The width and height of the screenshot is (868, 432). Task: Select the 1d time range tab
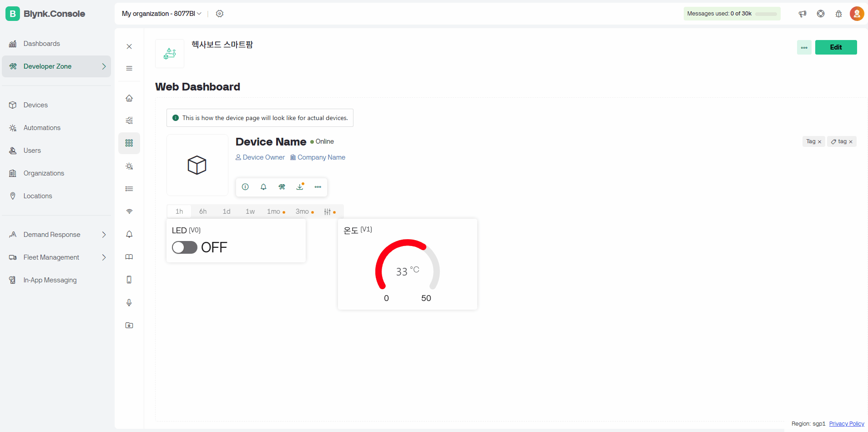tap(227, 211)
